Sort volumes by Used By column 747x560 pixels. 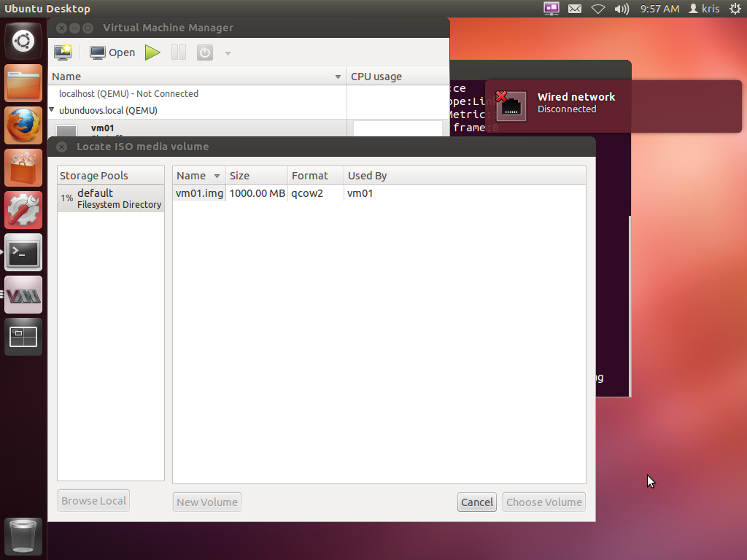click(465, 176)
